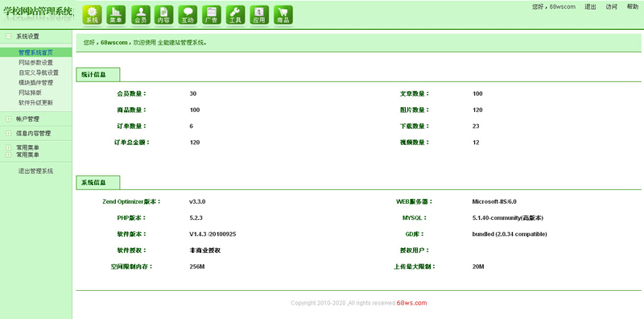Click the member count value 30
This screenshot has width=644, height=319.
pos(193,93)
